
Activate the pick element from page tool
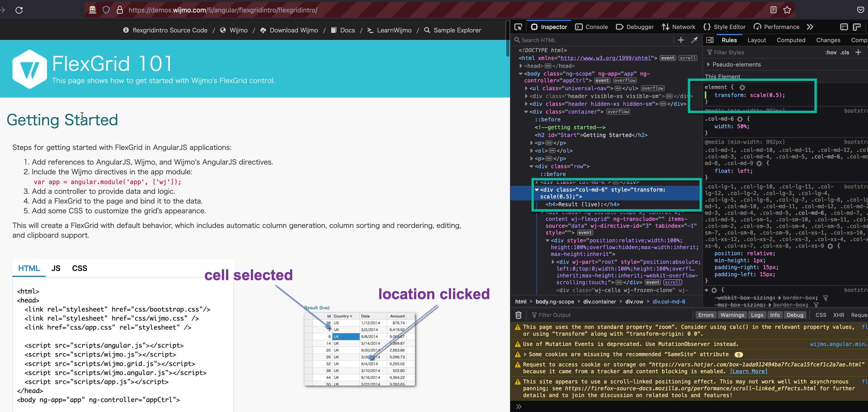pos(518,27)
